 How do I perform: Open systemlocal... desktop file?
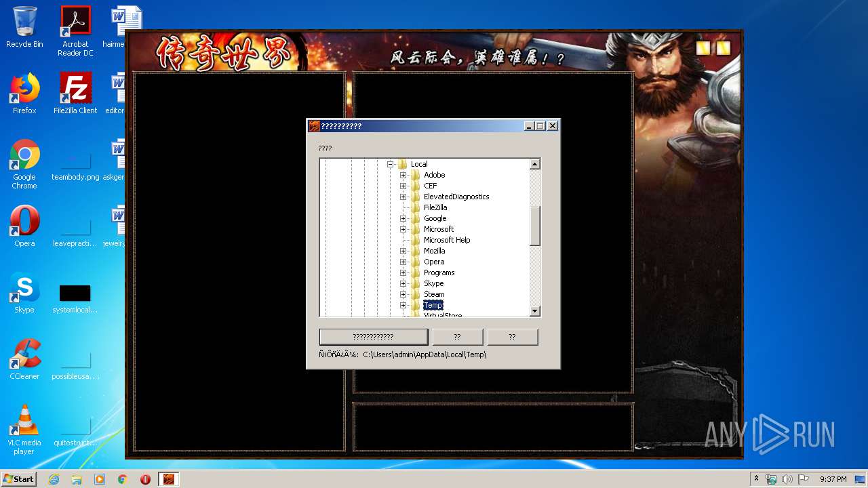75,297
